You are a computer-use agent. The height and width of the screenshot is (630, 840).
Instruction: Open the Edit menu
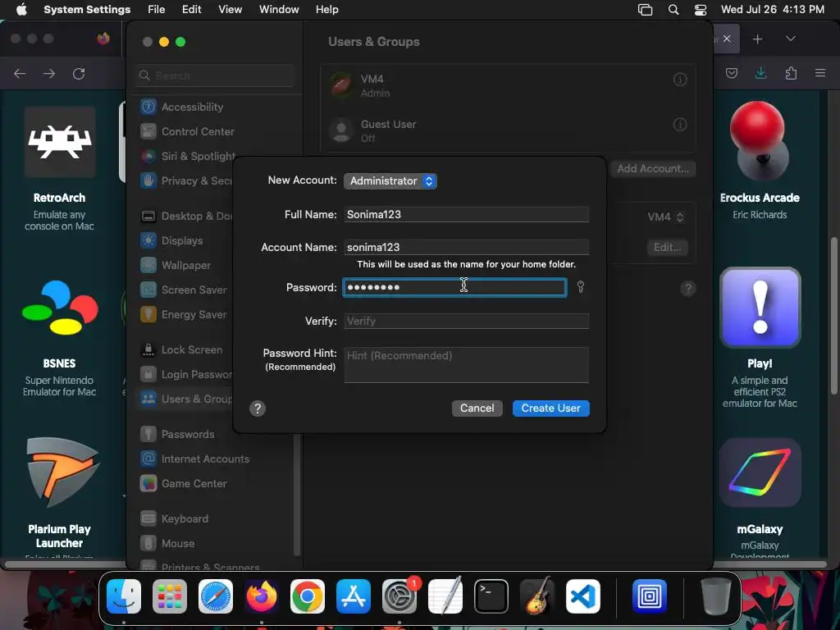coord(191,10)
